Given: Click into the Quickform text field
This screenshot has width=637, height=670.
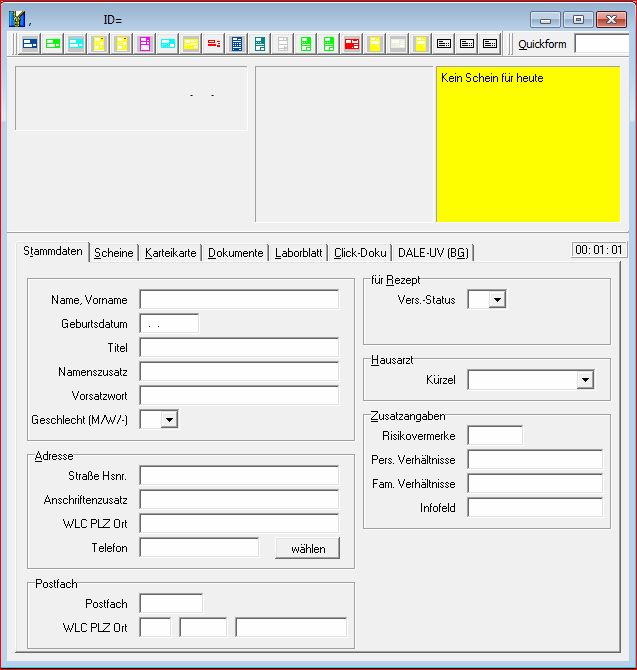Looking at the screenshot, I should (602, 44).
